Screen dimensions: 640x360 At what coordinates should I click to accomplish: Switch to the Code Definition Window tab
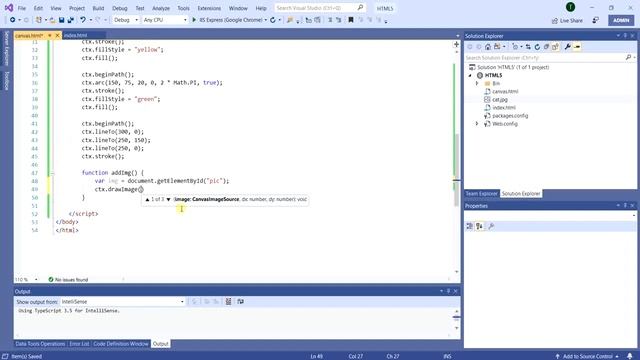121,344
